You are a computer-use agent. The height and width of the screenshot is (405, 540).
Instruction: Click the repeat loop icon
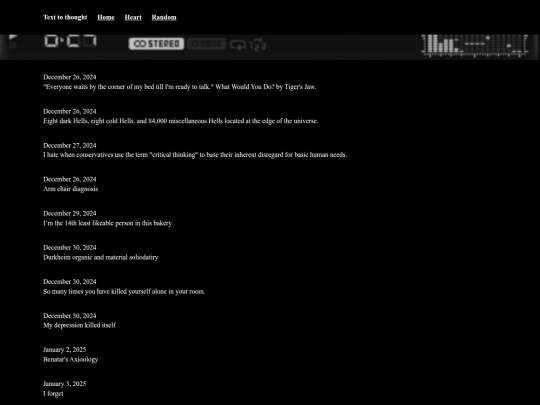pos(238,45)
